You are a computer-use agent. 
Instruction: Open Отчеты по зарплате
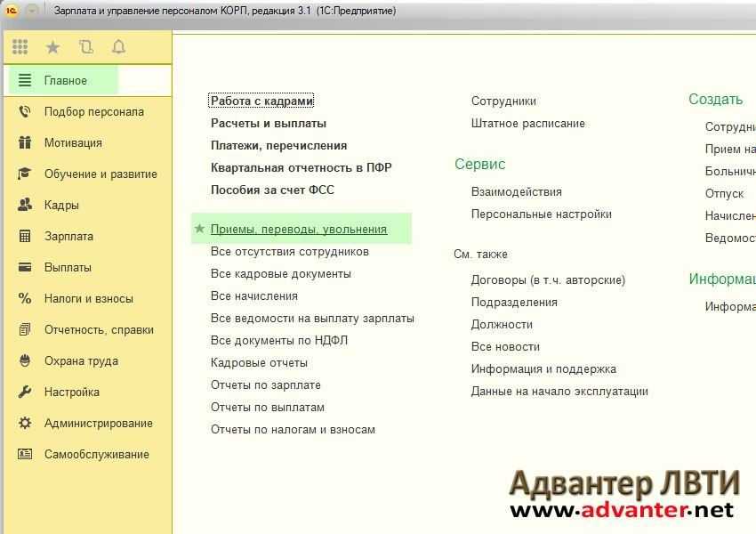click(266, 385)
